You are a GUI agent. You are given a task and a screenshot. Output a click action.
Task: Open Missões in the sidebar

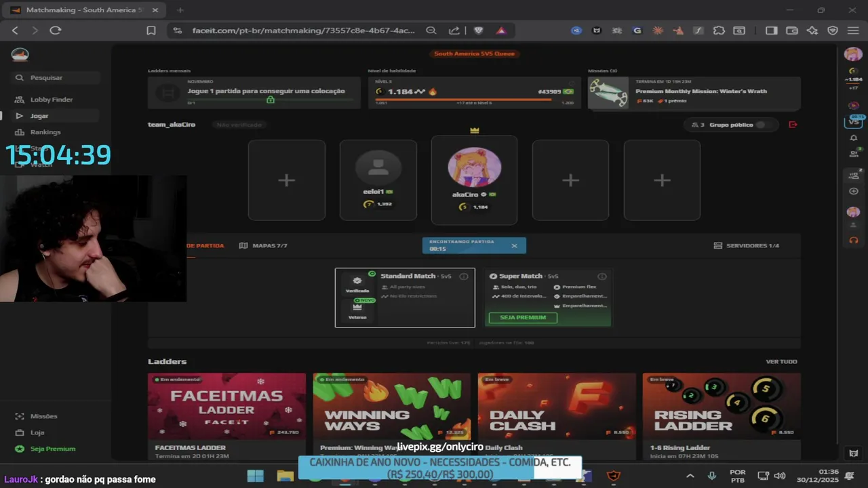(43, 416)
